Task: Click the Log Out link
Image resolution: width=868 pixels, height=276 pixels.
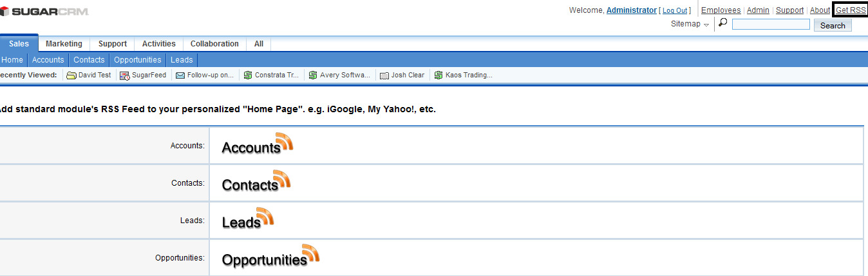Action: coord(675,10)
